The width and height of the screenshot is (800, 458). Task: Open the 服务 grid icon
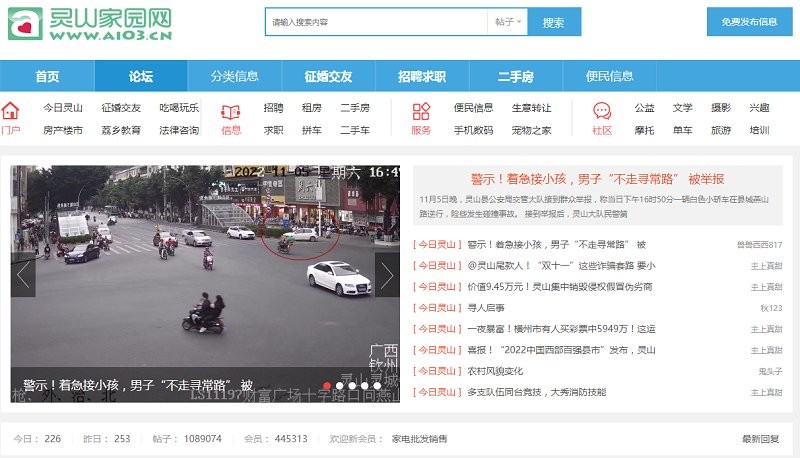pyautogui.click(x=421, y=111)
